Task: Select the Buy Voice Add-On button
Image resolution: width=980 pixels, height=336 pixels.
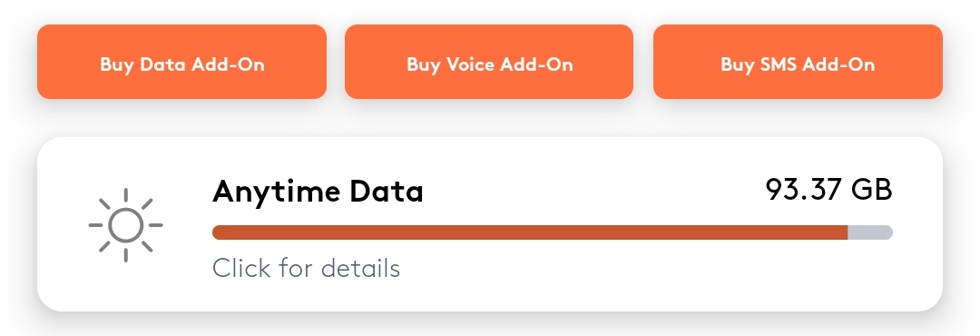Action: [x=489, y=62]
